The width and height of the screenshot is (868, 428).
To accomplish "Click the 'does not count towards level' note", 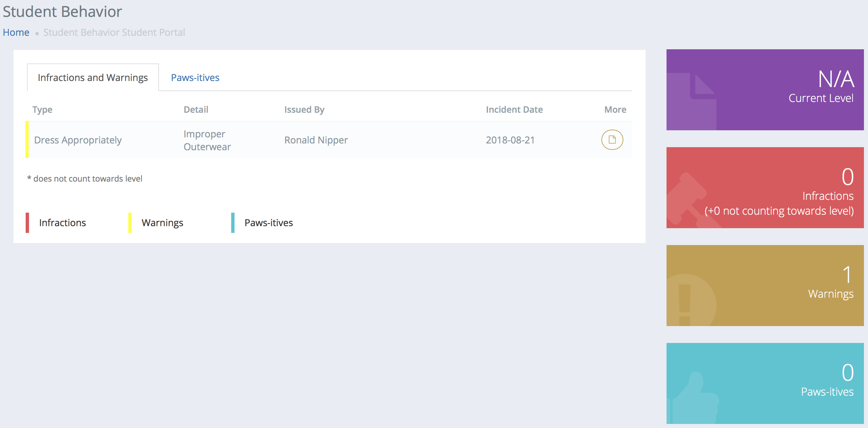I will (85, 179).
